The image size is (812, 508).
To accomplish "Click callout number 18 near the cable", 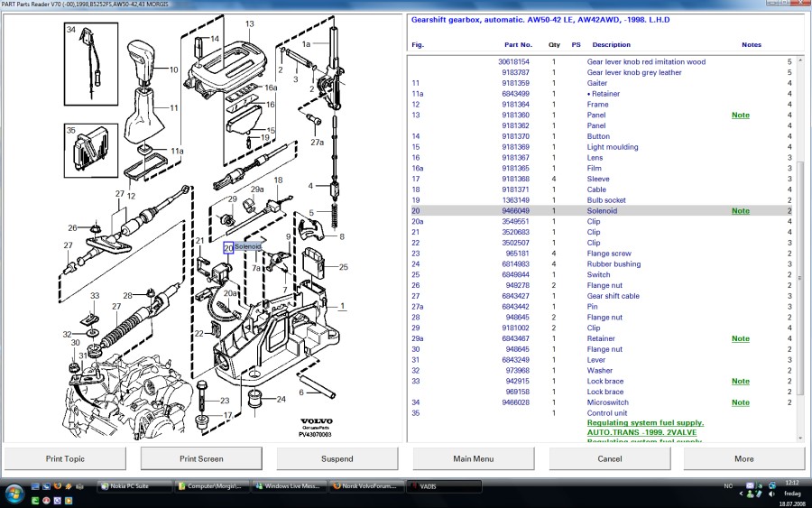I will [x=279, y=180].
